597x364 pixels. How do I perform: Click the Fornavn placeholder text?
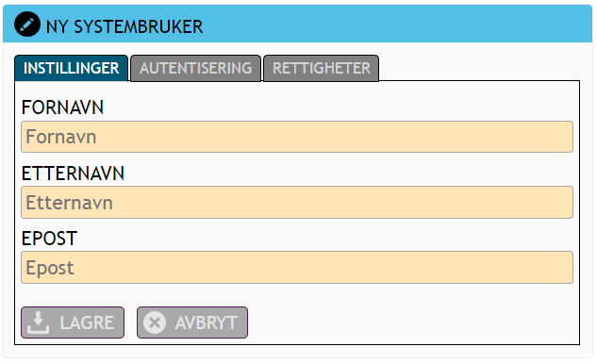[x=61, y=137]
